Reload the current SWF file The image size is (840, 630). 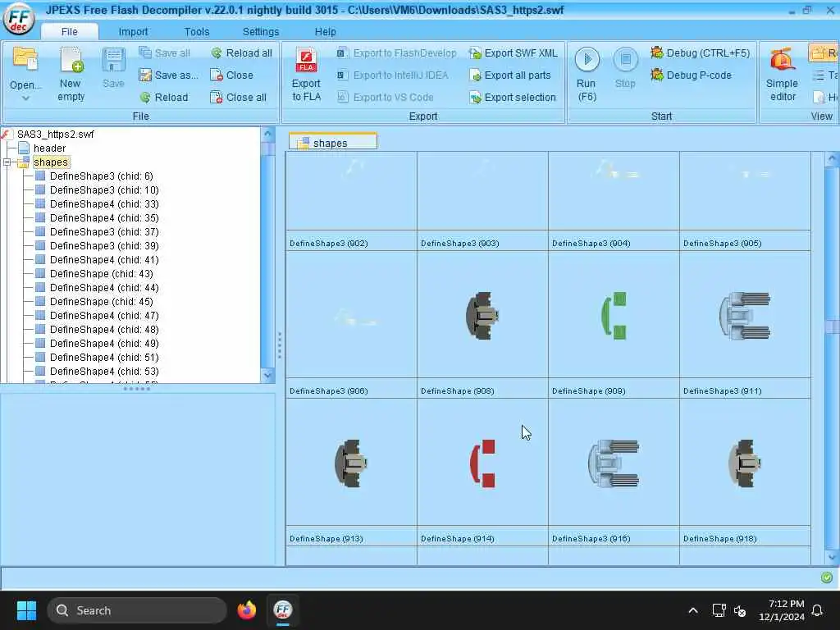point(164,98)
